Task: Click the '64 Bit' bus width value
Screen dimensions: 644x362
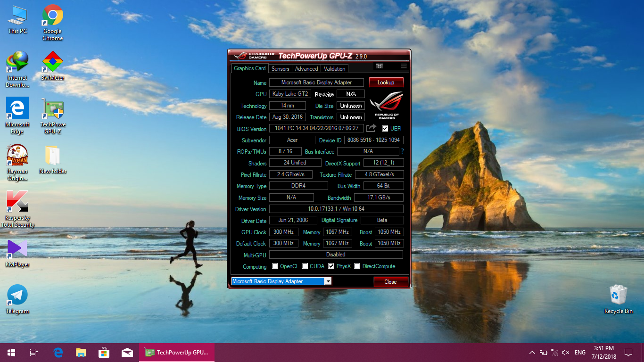Action: pyautogui.click(x=384, y=186)
